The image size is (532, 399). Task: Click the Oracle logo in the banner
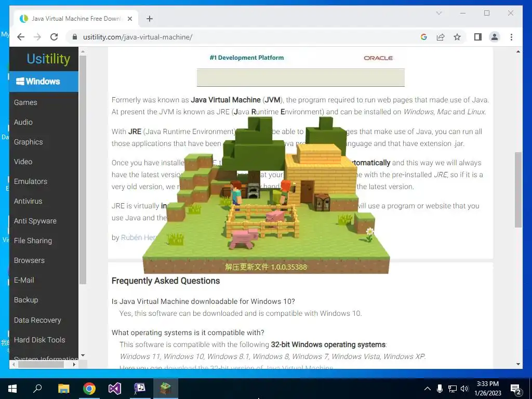(x=378, y=58)
